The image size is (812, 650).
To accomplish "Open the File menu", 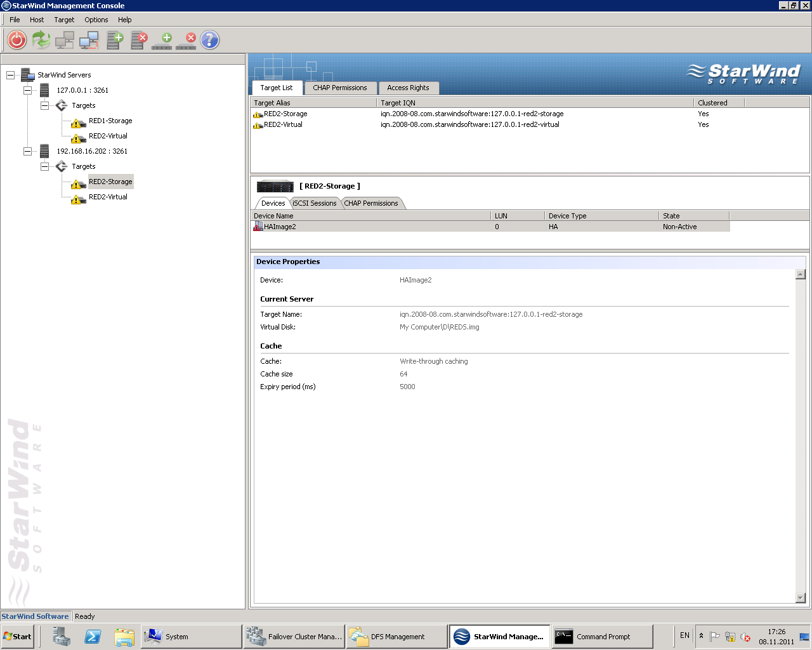I will tap(15, 20).
